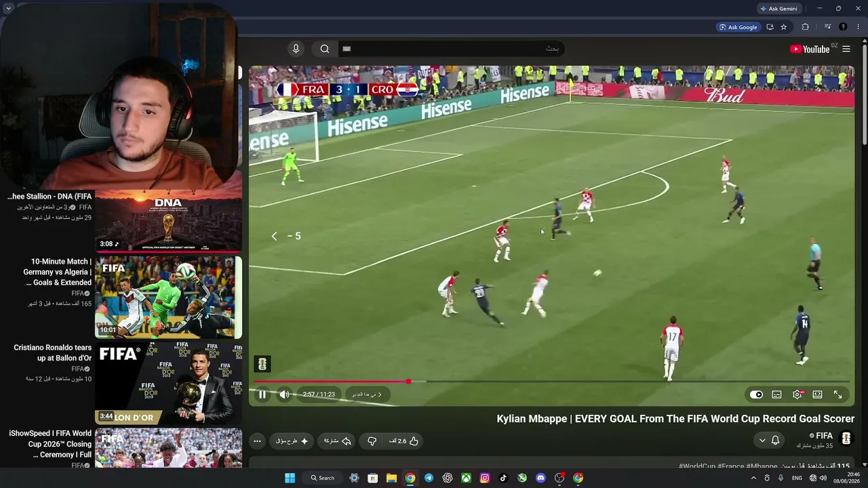
Task: Open more actions three-dot menu under the video
Action: click(257, 441)
